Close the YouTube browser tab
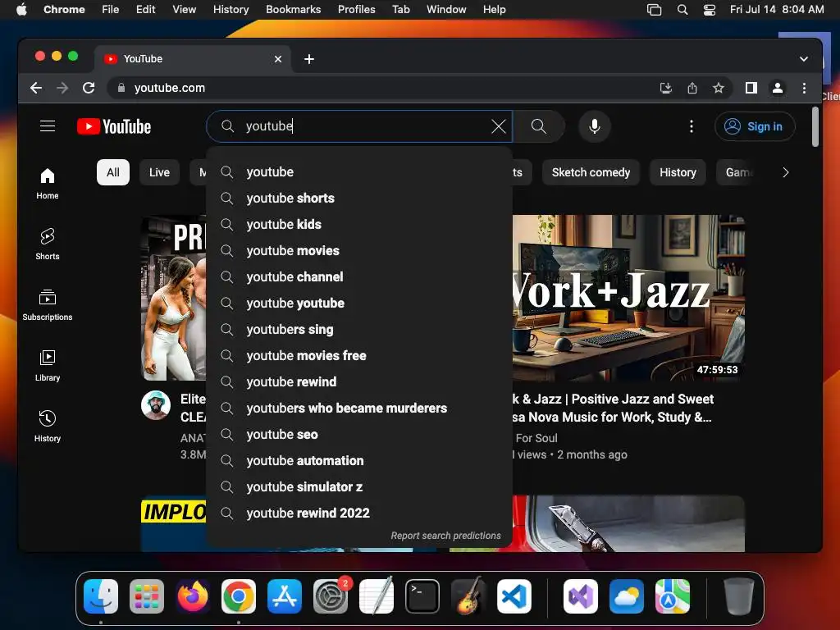 pyautogui.click(x=277, y=59)
